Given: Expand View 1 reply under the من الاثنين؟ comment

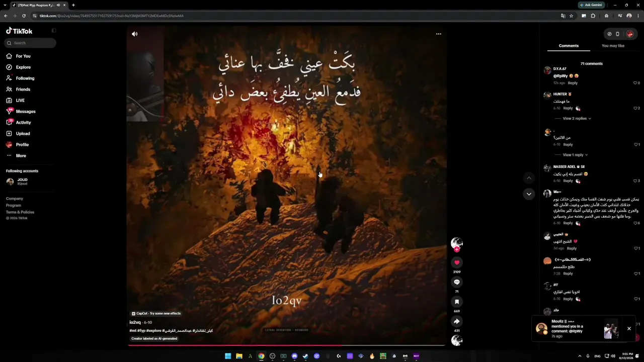Looking at the screenshot, I should tap(575, 155).
